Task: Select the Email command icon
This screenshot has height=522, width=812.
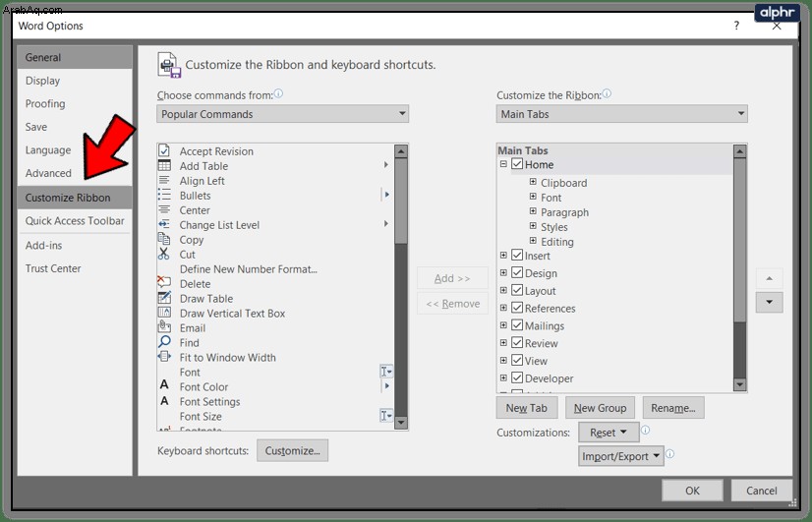Action: tap(164, 326)
